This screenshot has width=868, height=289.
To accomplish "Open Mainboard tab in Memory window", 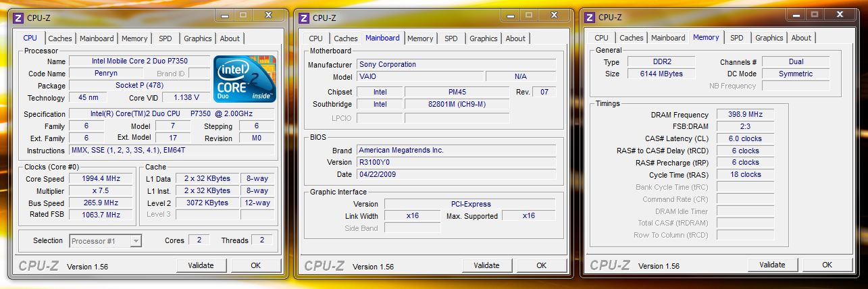I will [x=668, y=38].
